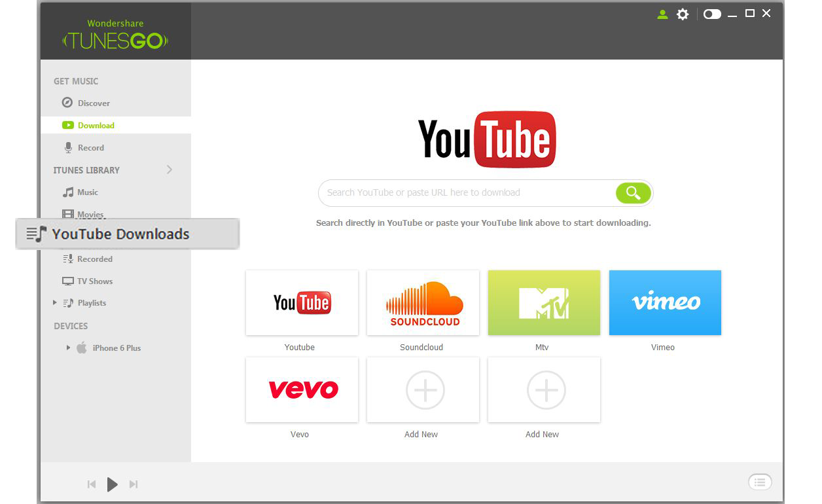
Task: Open the settings gear icon
Action: click(x=683, y=14)
